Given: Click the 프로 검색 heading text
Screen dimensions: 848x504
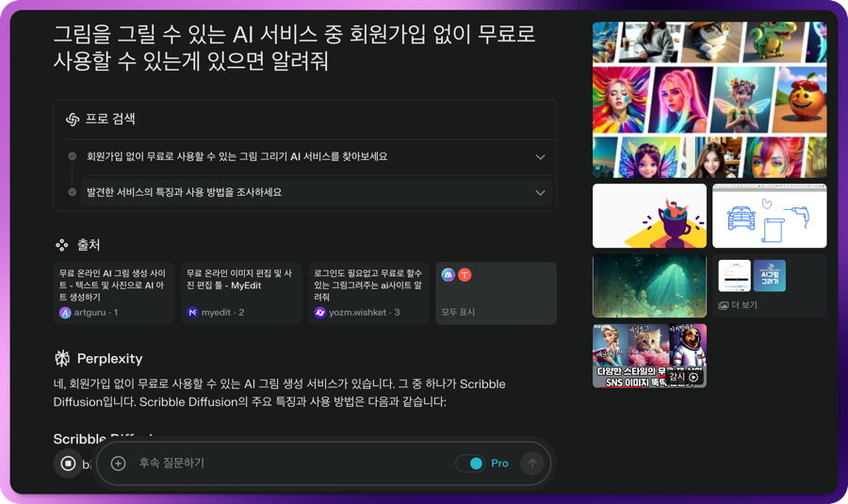Looking at the screenshot, I should pyautogui.click(x=110, y=119).
